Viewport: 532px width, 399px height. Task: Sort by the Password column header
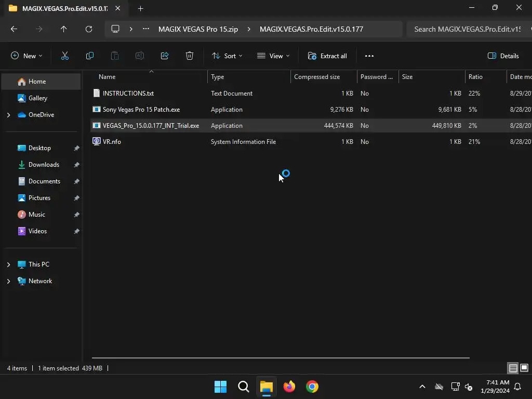pos(378,77)
